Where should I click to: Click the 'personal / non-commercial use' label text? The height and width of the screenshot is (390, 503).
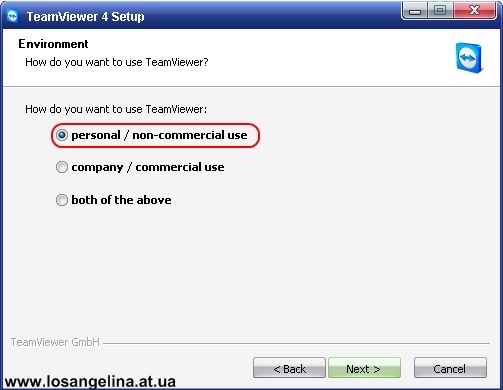[x=159, y=135]
